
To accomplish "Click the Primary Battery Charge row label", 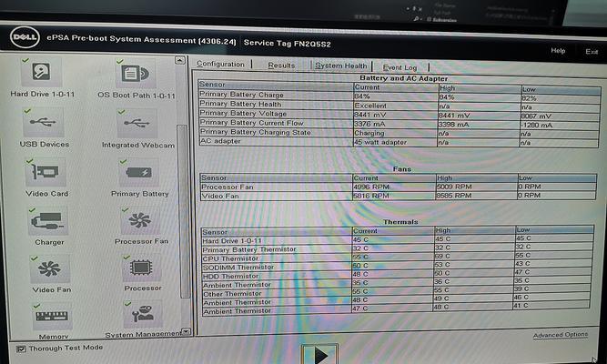I will coord(241,95).
